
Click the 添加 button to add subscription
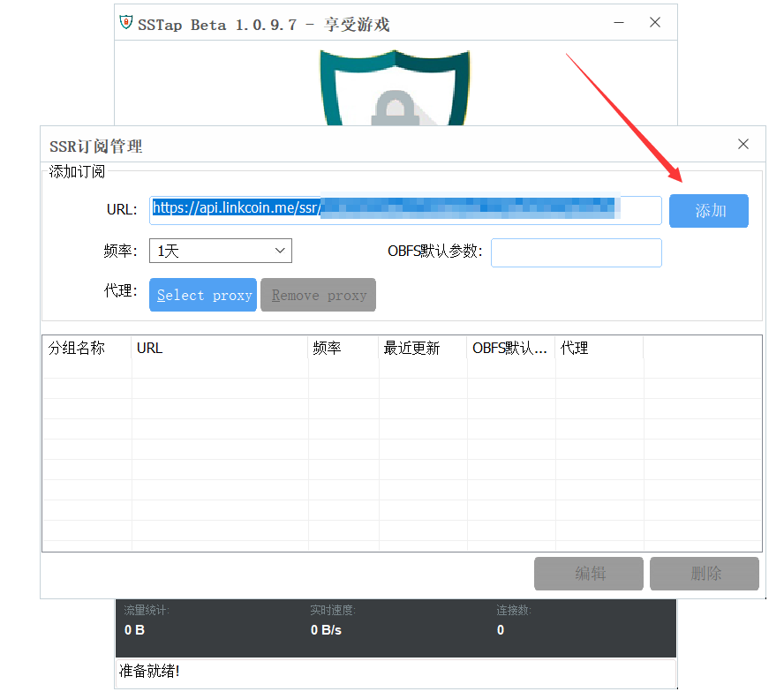click(x=708, y=211)
